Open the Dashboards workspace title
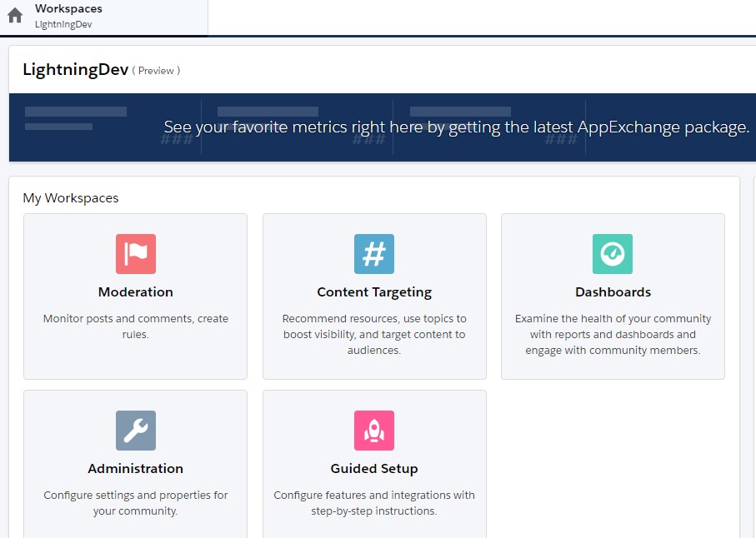 click(613, 292)
